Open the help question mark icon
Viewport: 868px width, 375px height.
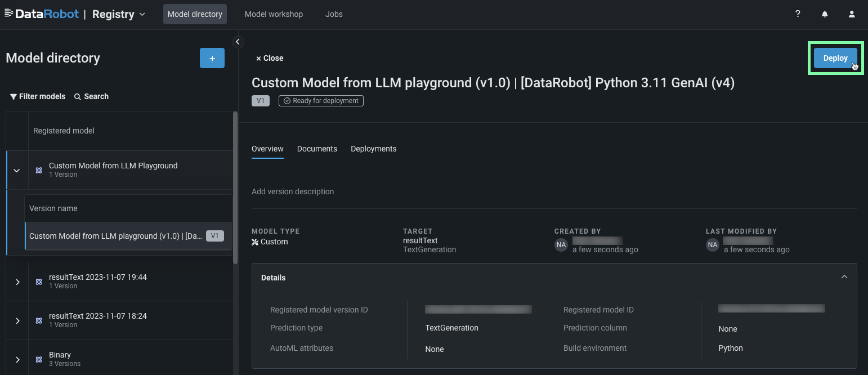pos(798,14)
